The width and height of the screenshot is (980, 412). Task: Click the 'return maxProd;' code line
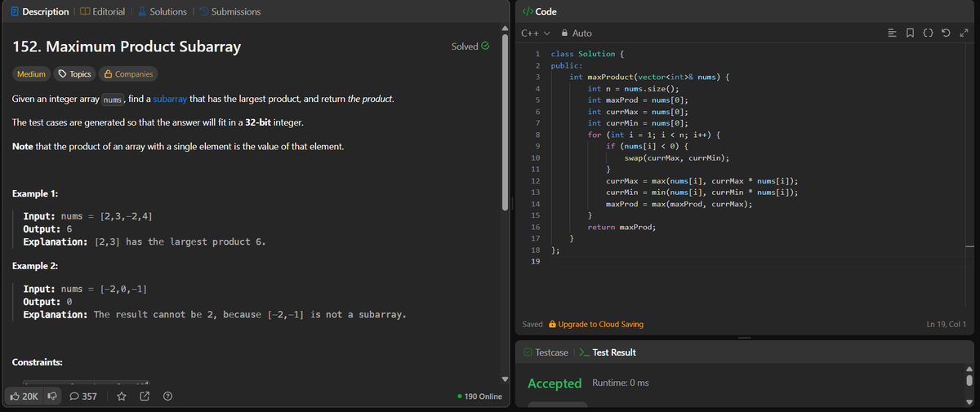621,227
